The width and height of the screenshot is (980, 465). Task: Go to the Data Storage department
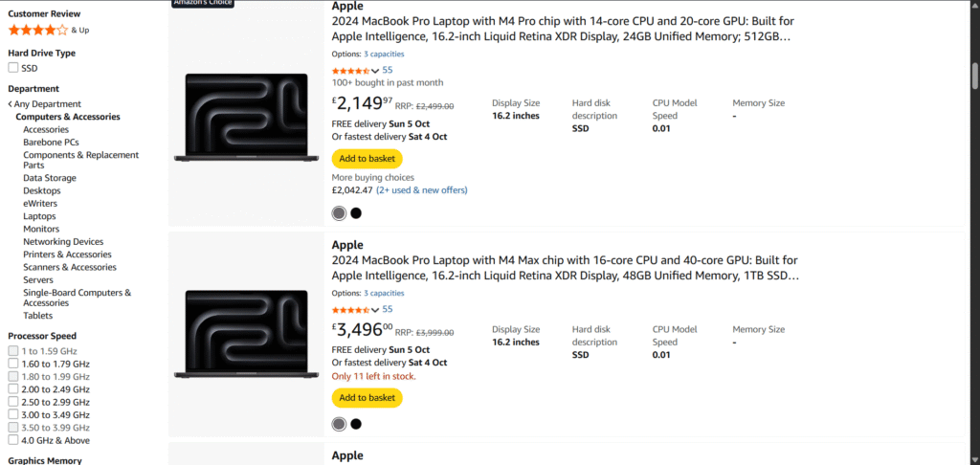click(x=50, y=178)
